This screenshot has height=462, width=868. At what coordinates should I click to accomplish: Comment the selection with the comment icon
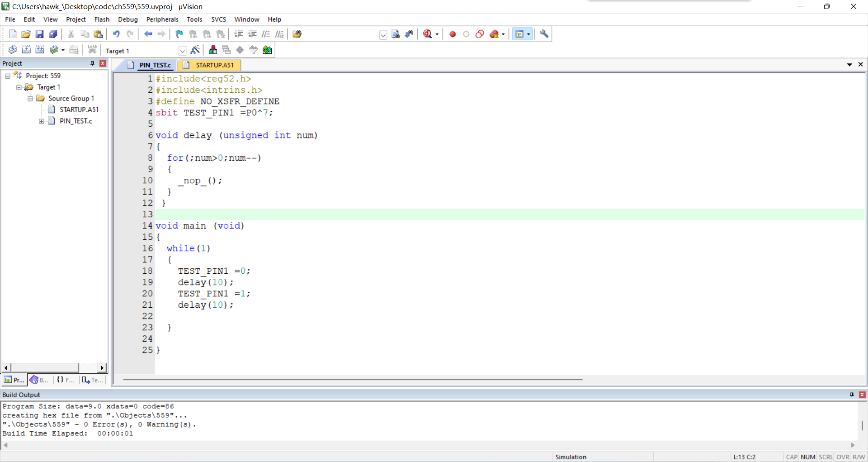266,34
